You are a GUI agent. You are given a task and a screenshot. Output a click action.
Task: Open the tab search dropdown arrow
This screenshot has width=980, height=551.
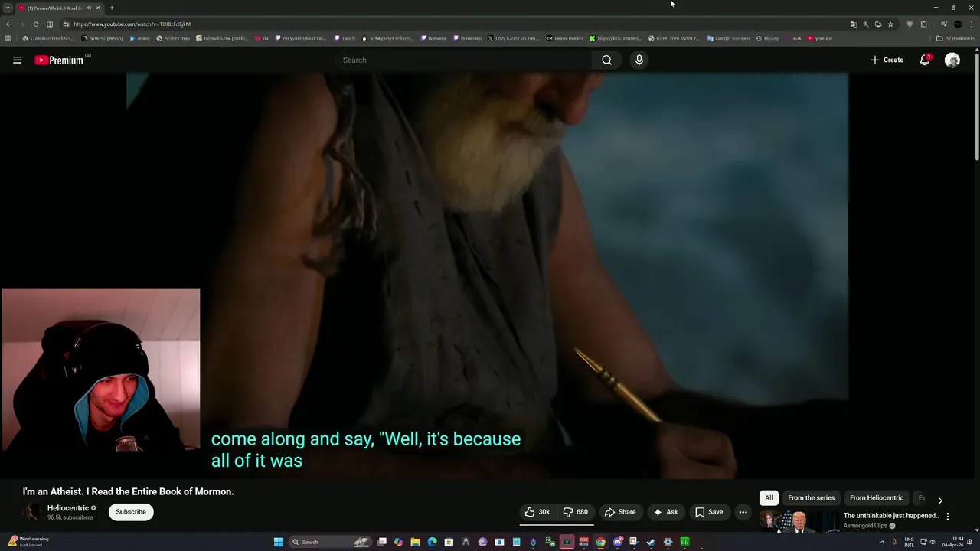(x=8, y=8)
